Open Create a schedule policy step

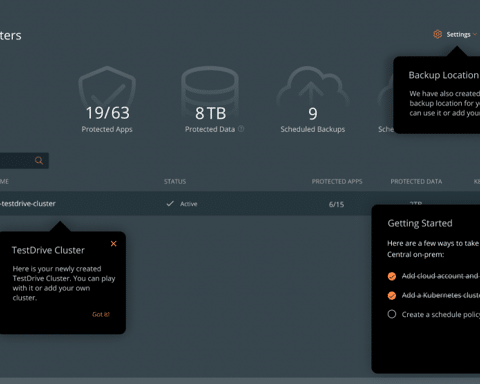click(441, 315)
